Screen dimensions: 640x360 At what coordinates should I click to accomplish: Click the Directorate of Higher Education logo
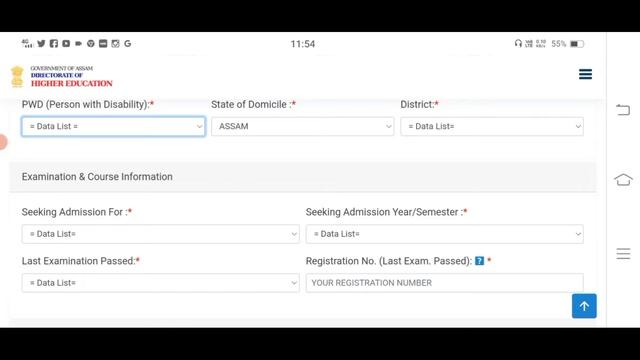pyautogui.click(x=62, y=76)
